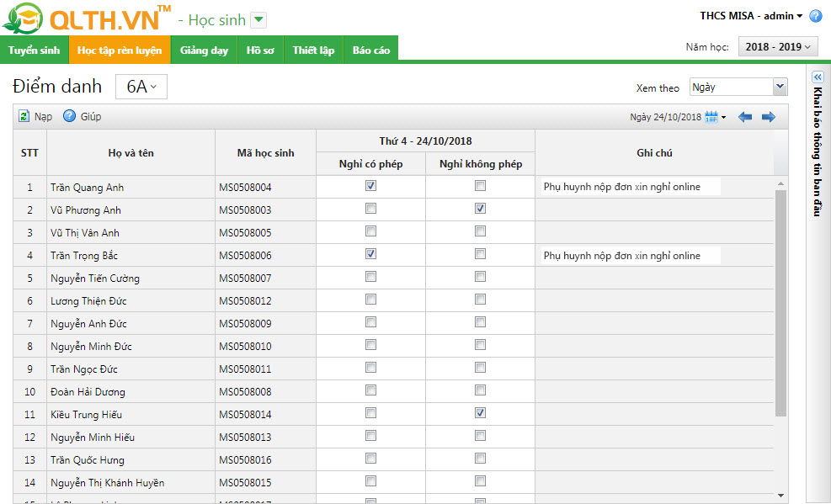
Task: Switch to the Tuyển sinh tab
Action: 34,50
